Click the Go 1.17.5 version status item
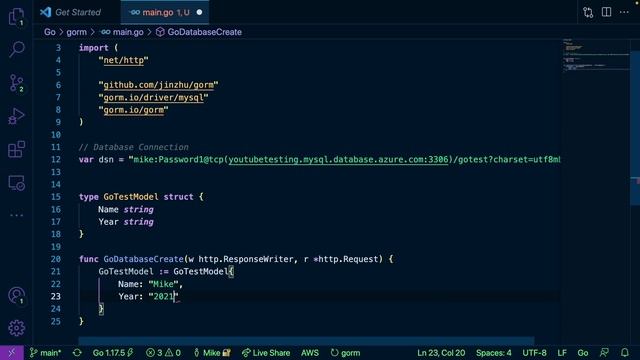This screenshot has height=360, width=640. tap(113, 353)
